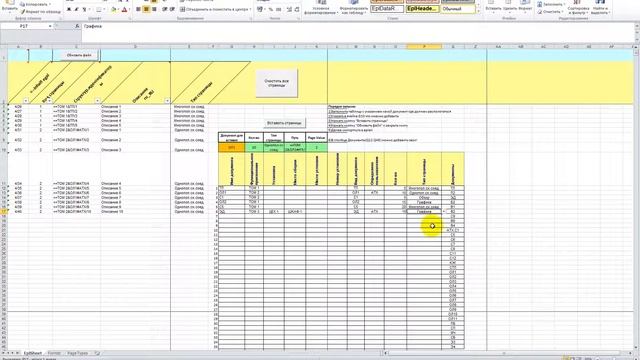Viewport: 640px width, 360px height.
Task: Toggle underline formatting
Action: coord(84,9)
